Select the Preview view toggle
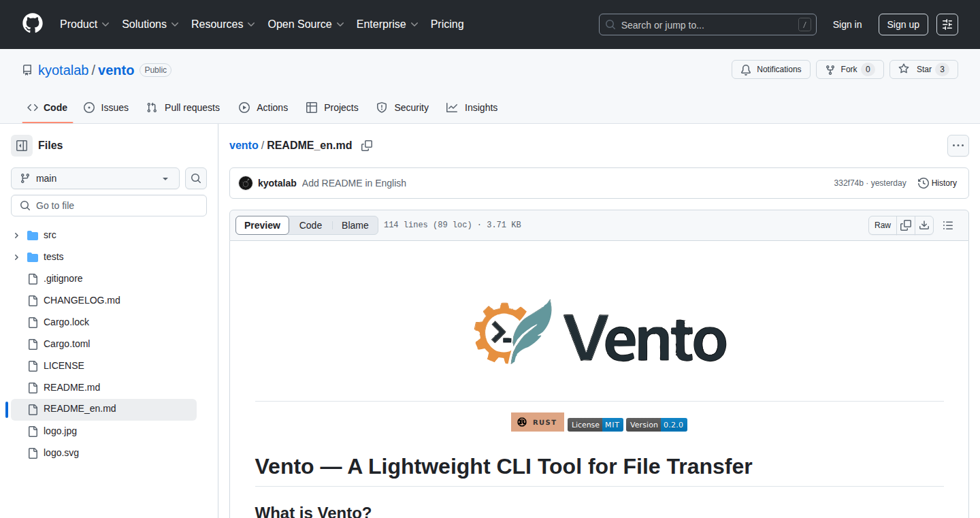 click(262, 225)
